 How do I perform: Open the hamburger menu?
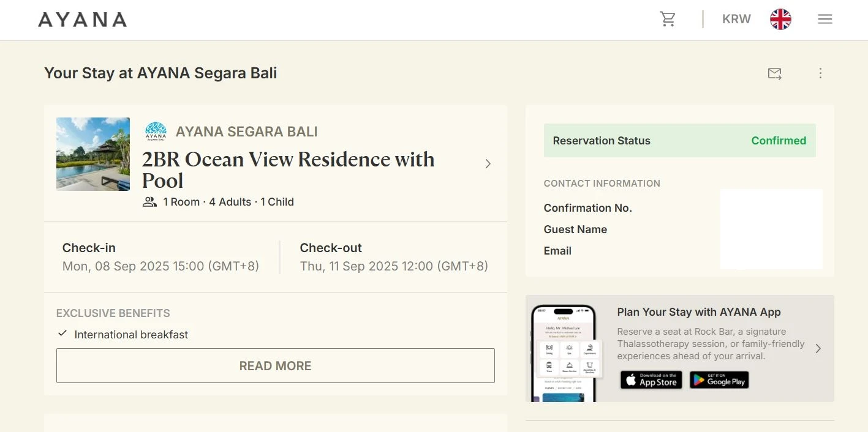[825, 19]
